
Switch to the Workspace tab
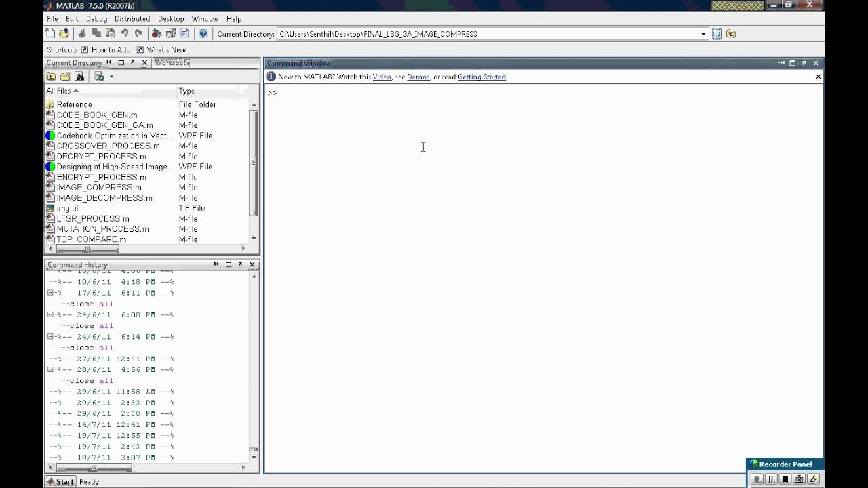[x=172, y=62]
